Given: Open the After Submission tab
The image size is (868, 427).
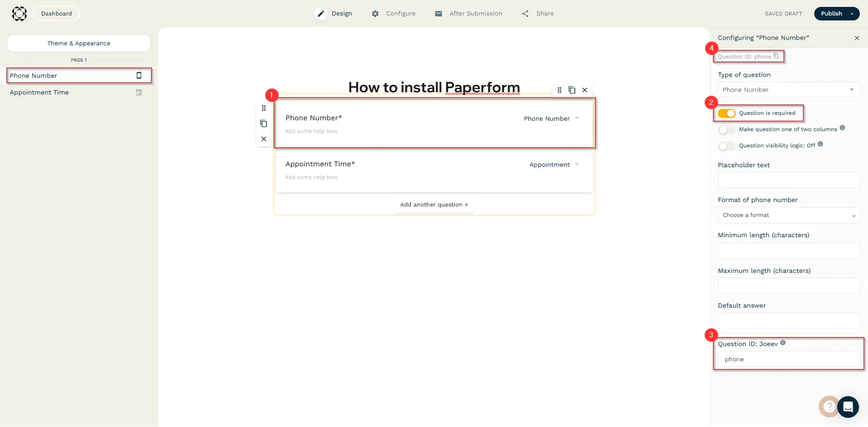Looking at the screenshot, I should pos(469,14).
